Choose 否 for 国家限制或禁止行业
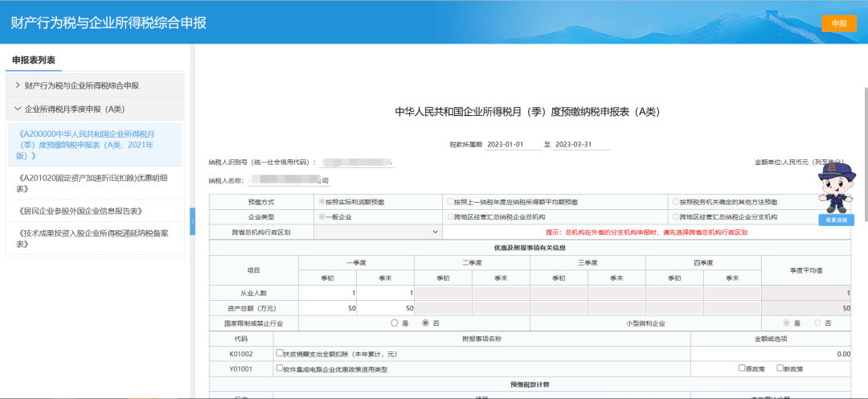868x399 pixels. (x=426, y=323)
